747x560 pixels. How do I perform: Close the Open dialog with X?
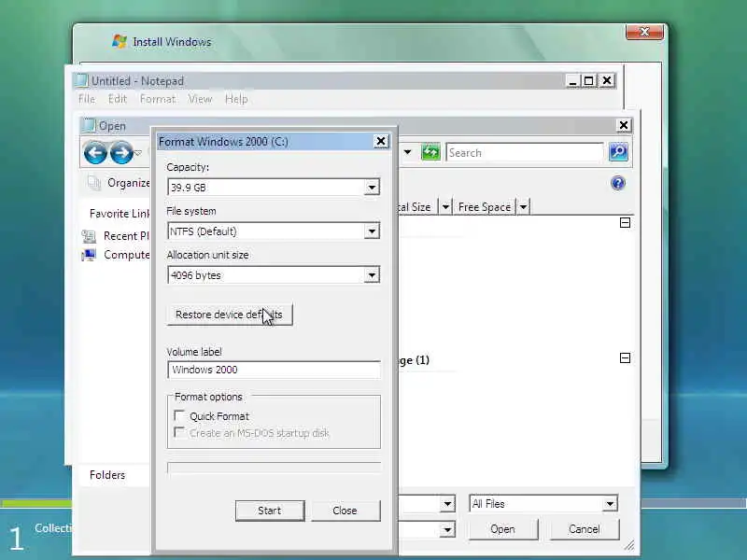pos(624,125)
